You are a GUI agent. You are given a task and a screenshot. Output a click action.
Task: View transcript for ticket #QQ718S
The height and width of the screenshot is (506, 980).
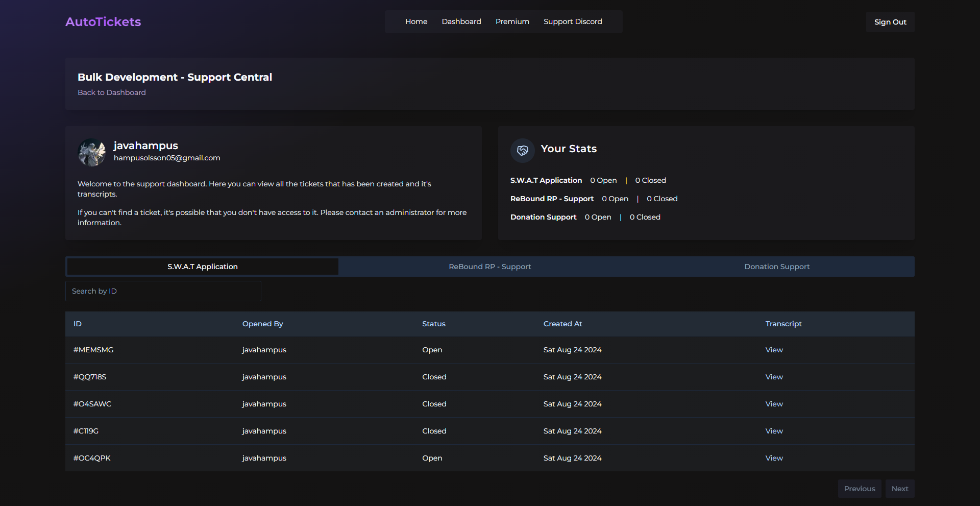(x=774, y=377)
